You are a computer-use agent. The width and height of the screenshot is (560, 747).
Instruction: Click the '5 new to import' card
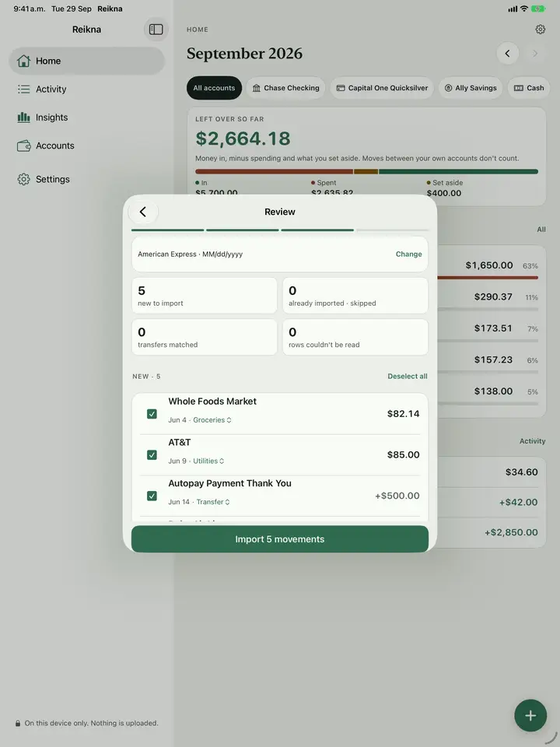pyautogui.click(x=205, y=296)
